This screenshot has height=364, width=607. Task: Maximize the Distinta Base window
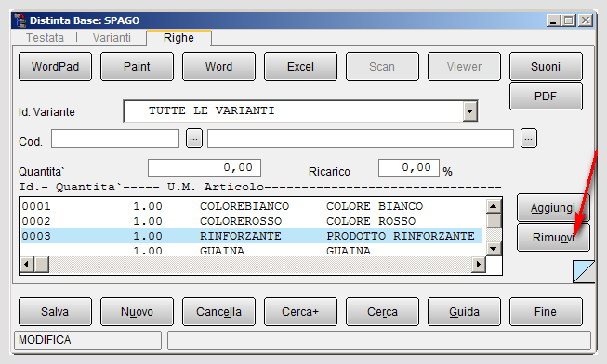tap(569, 20)
